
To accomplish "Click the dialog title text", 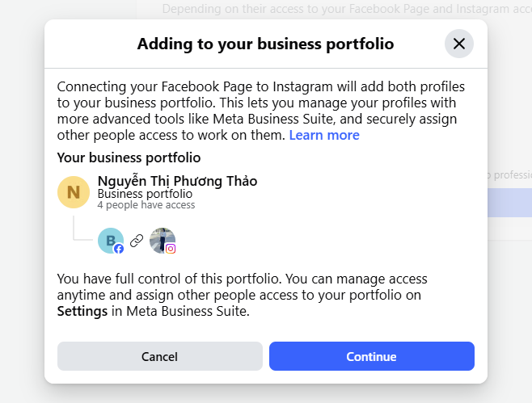I will [265, 44].
